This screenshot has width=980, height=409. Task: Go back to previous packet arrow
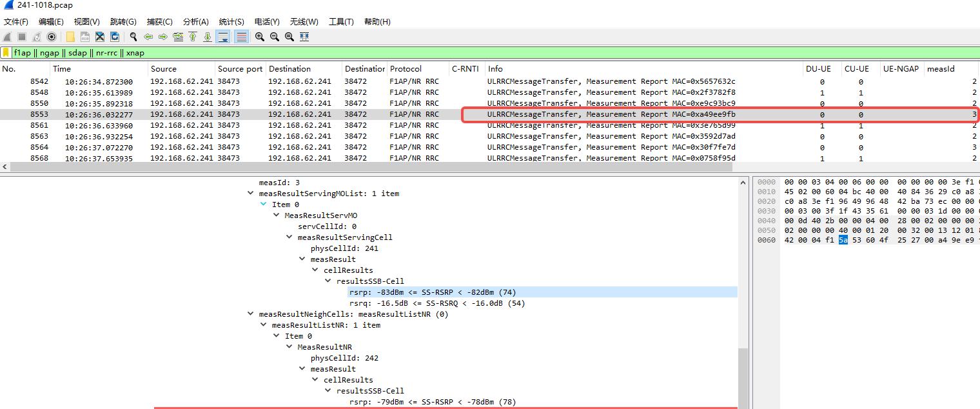148,37
